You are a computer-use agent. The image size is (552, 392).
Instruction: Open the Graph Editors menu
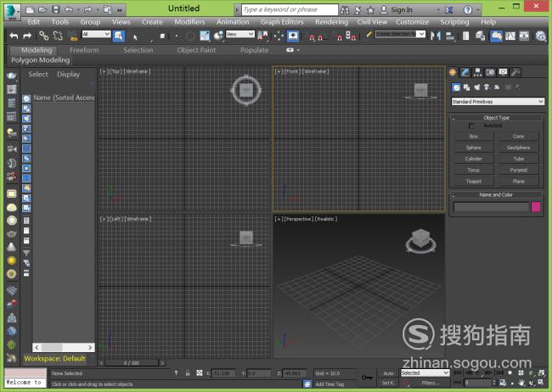pos(282,22)
